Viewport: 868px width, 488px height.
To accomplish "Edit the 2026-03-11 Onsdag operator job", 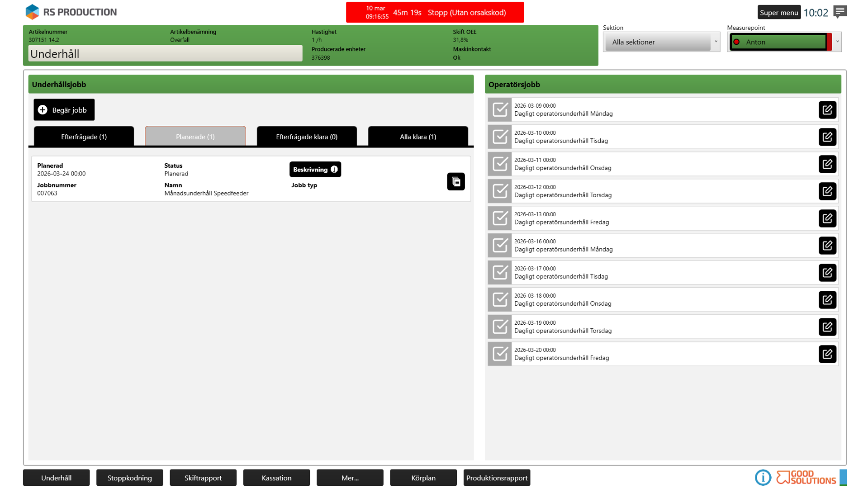I will coord(827,164).
